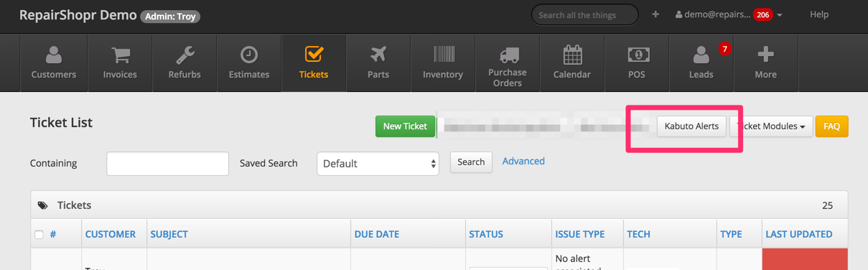The image size is (868, 270).
Task: Expand the demo user account menu
Action: [729, 14]
